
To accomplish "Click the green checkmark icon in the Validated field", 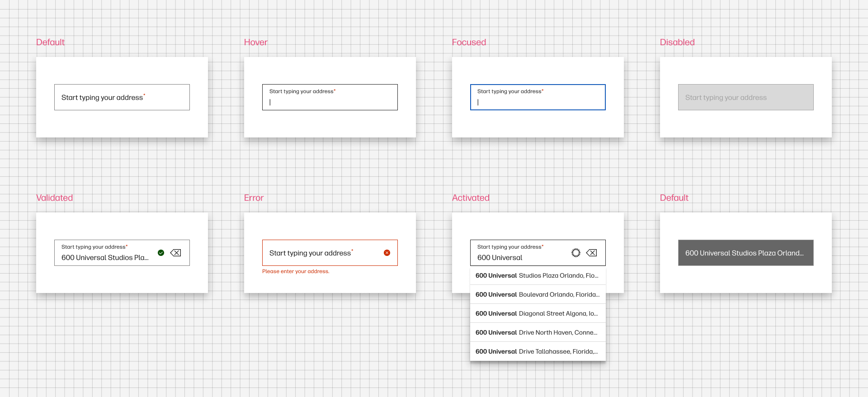I will click(161, 253).
